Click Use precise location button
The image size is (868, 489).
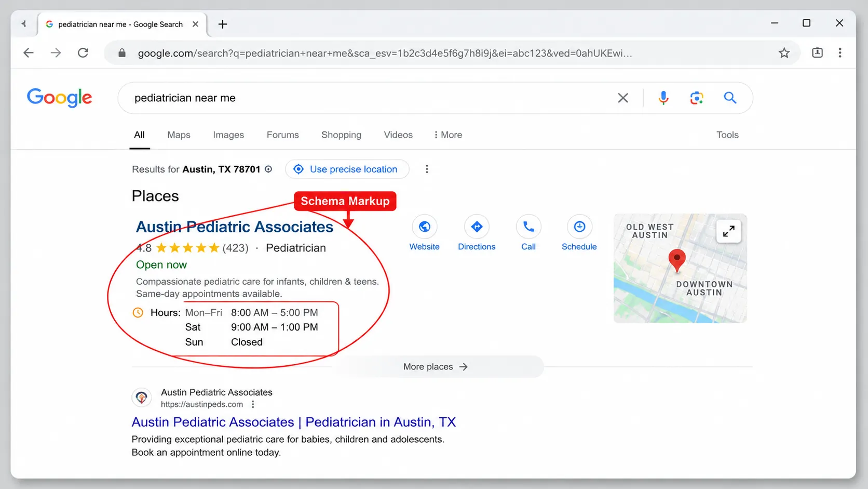coord(347,169)
